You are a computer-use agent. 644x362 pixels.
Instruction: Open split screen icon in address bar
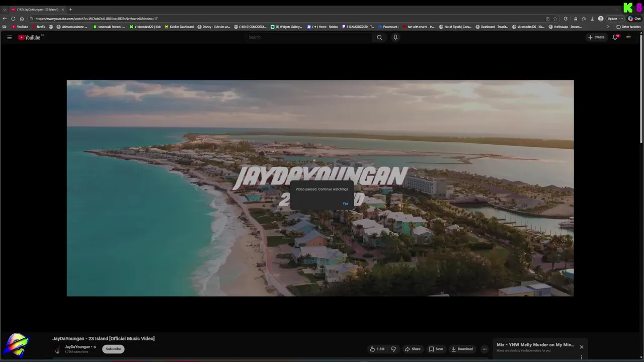tap(547, 19)
